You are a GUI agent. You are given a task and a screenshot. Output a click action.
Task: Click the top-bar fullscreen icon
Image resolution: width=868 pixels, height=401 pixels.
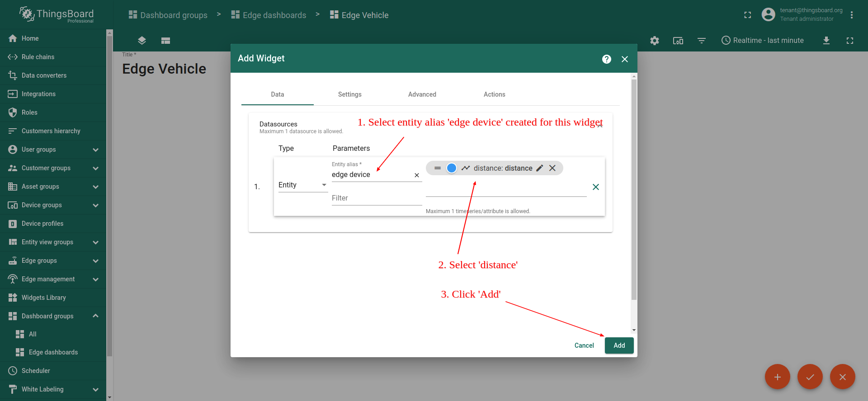pyautogui.click(x=748, y=15)
